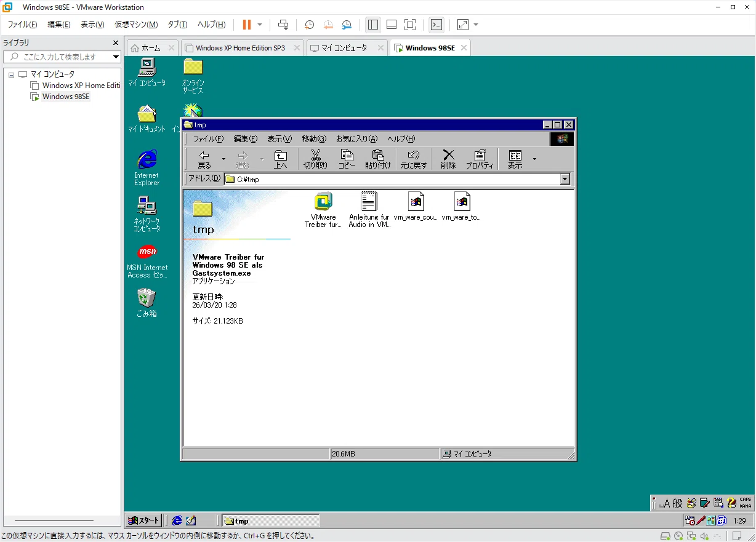Select the オンライン サービス folder icon
The image size is (756, 542).
pos(193,76)
